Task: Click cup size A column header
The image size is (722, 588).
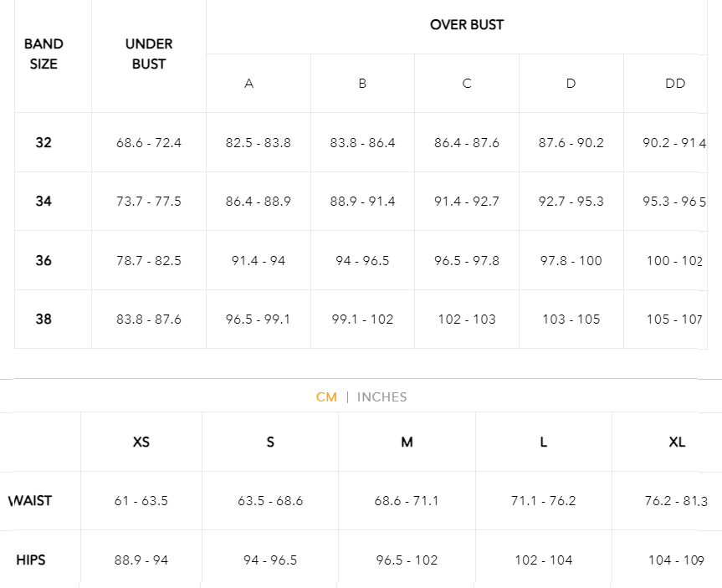Action: (x=249, y=84)
